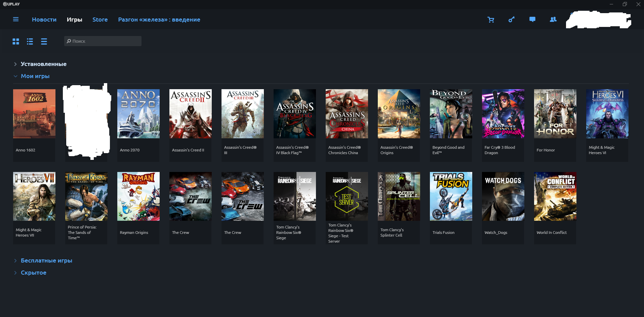The width and height of the screenshot is (644, 317).
Task: Switch to detailed list view
Action: pos(30,41)
